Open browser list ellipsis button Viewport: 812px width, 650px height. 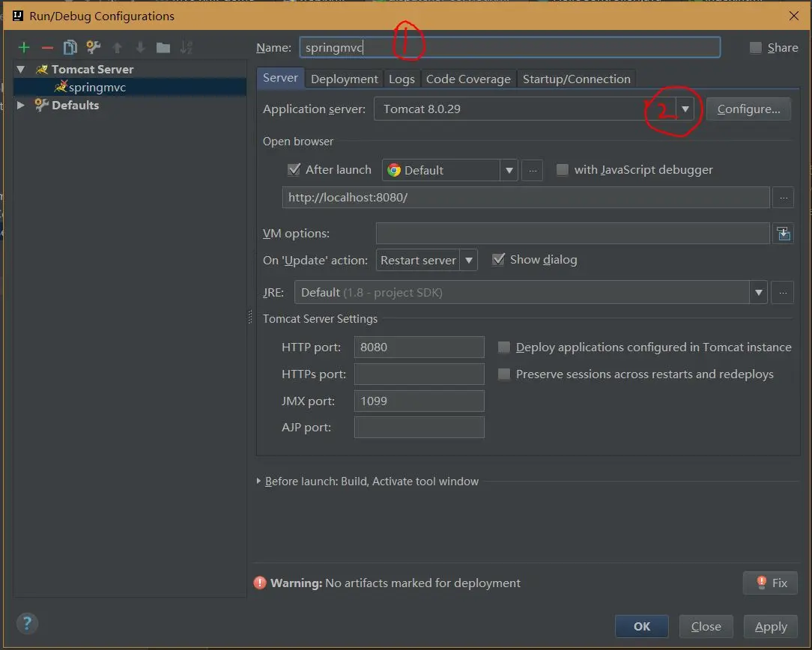(533, 170)
